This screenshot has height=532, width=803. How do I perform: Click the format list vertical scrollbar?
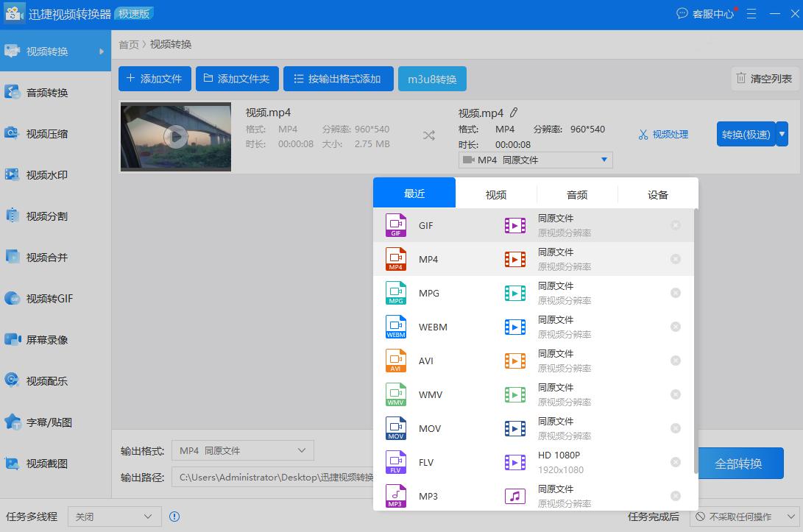point(696,338)
